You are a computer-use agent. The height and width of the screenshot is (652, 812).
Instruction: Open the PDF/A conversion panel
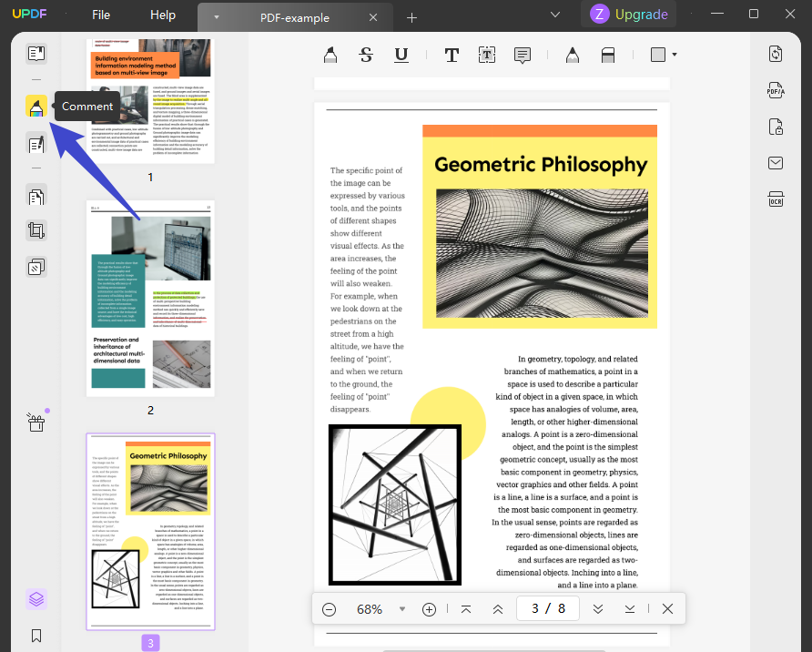coord(775,90)
